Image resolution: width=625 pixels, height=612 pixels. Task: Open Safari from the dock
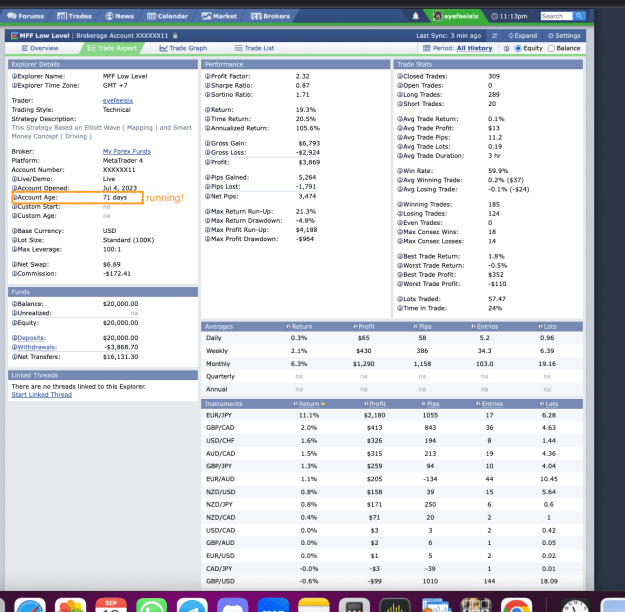(29, 605)
